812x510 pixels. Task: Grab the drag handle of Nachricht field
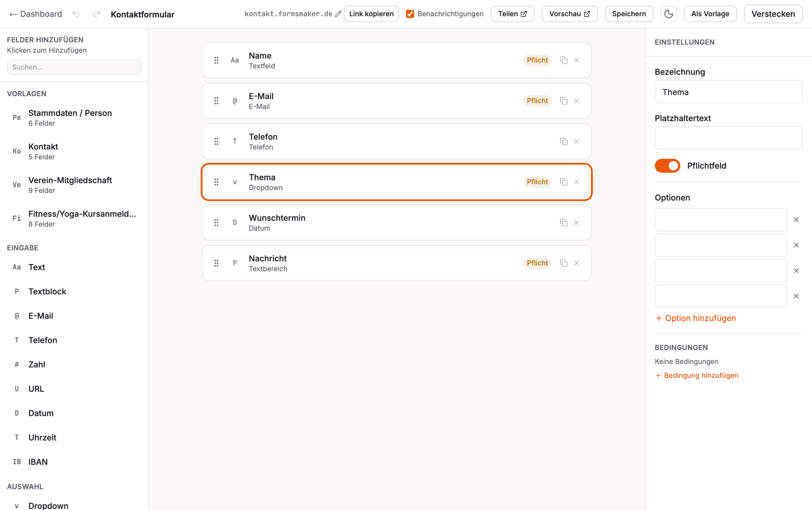(x=216, y=263)
